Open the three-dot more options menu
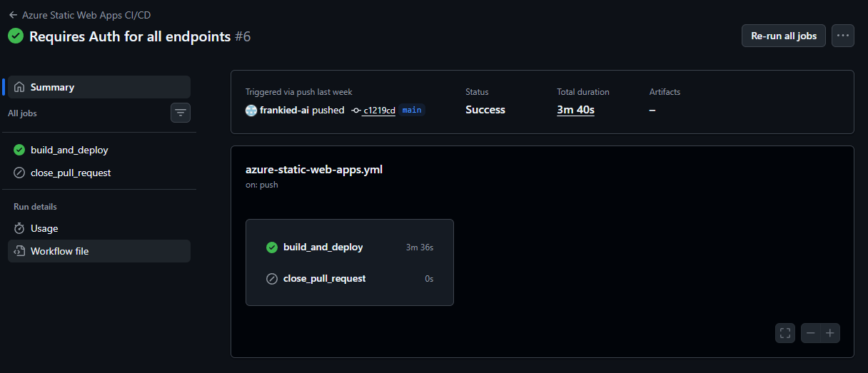Screen dimensions: 868x373 tap(843, 36)
